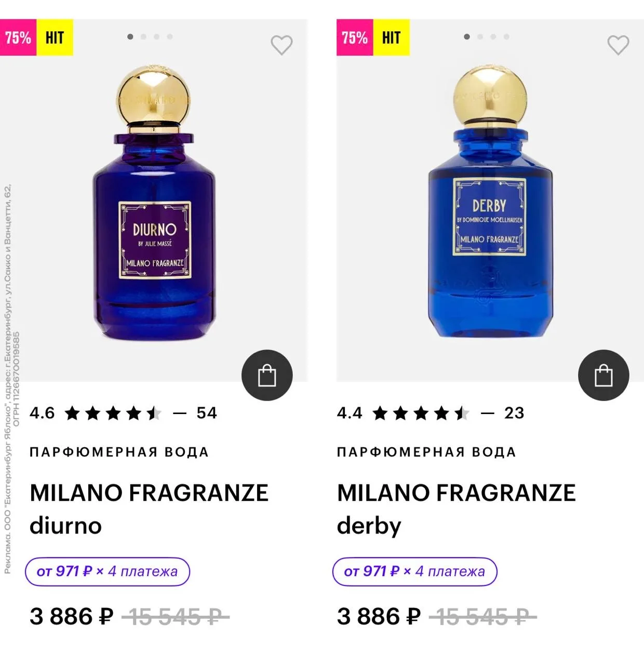644x665 pixels.
Task: Click the 75% discount badge on Diurno
Action: click(x=18, y=37)
